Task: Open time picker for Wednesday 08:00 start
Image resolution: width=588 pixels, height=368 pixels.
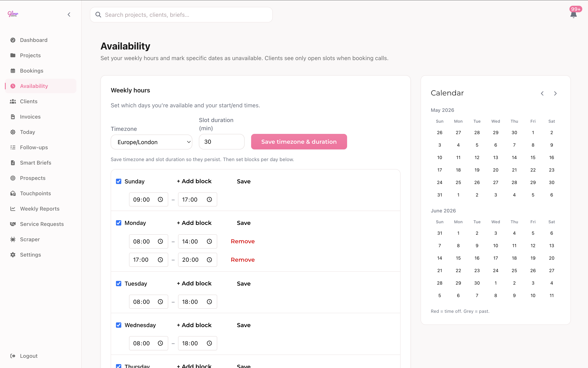Action: click(160, 343)
